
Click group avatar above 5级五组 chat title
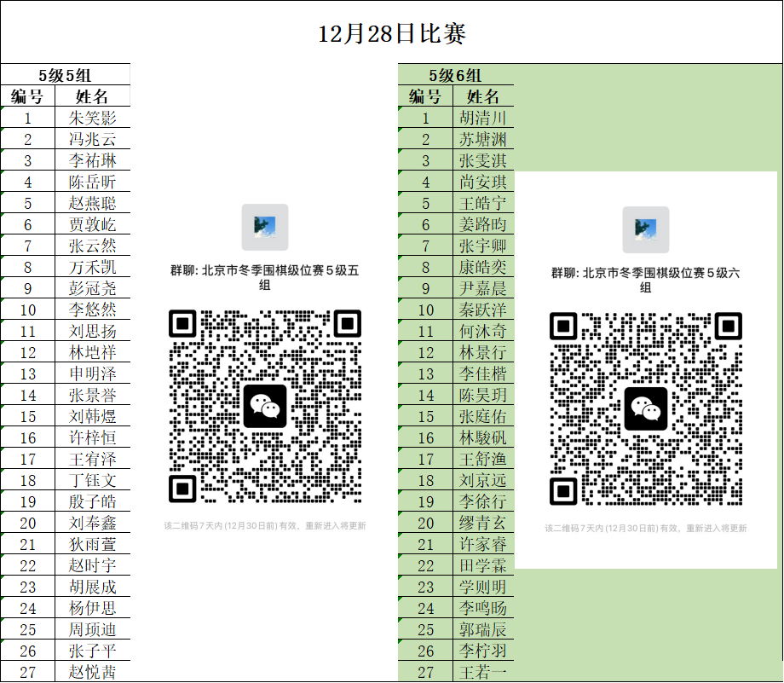265,227
